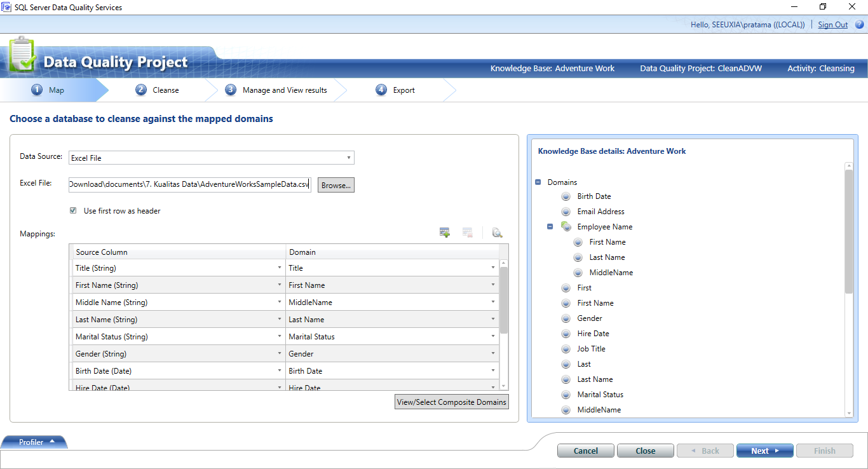The height and width of the screenshot is (469, 868).
Task: Click the MiddleName icon under Employee Name
Action: (x=578, y=273)
